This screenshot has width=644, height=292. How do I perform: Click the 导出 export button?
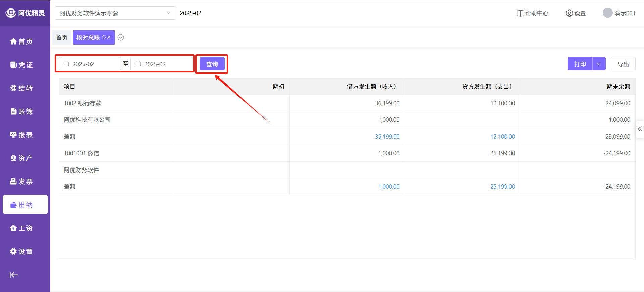(x=623, y=64)
